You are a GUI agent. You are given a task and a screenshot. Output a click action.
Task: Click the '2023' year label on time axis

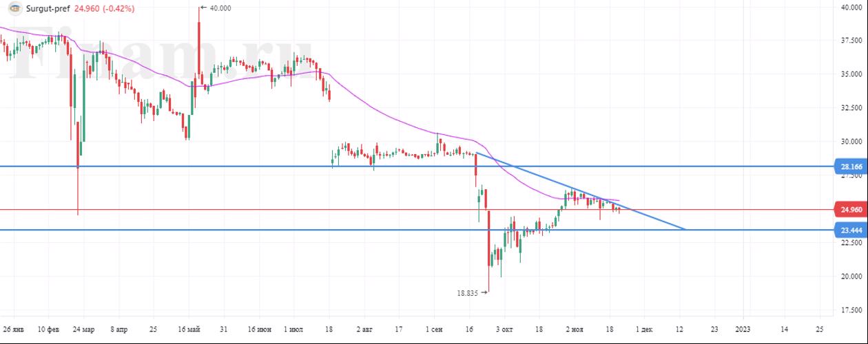[744, 329]
